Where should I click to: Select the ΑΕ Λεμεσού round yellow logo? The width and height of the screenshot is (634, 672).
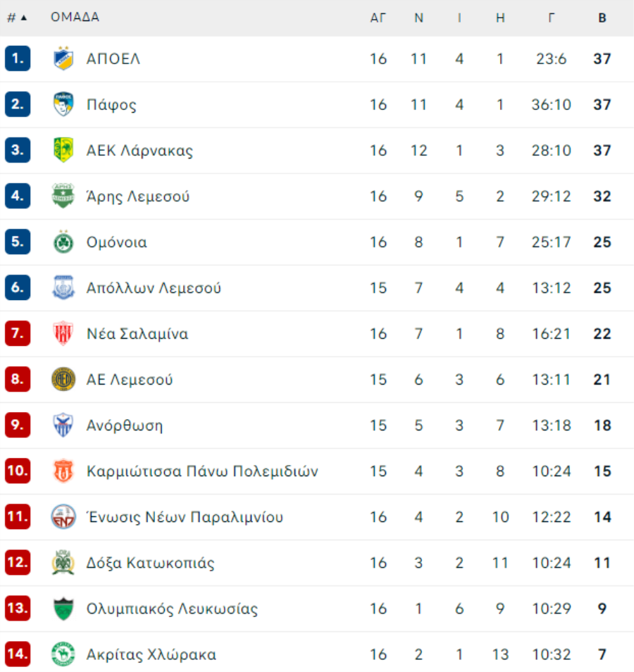tap(63, 379)
